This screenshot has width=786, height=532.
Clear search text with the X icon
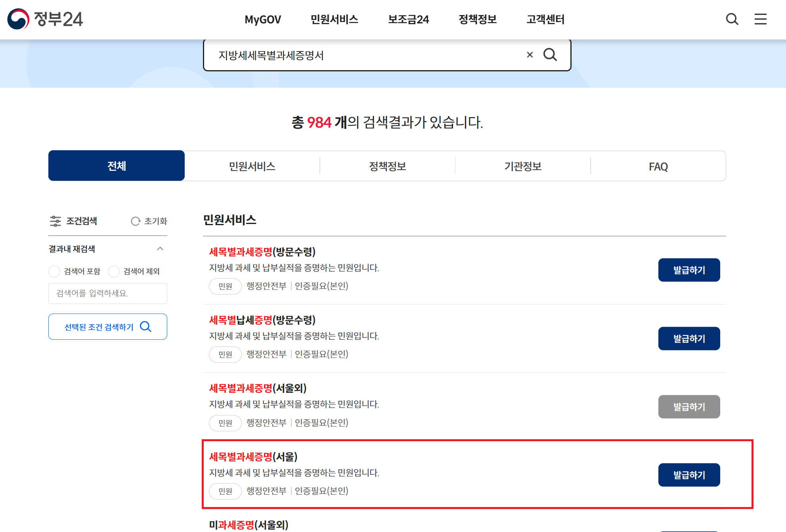pos(530,55)
